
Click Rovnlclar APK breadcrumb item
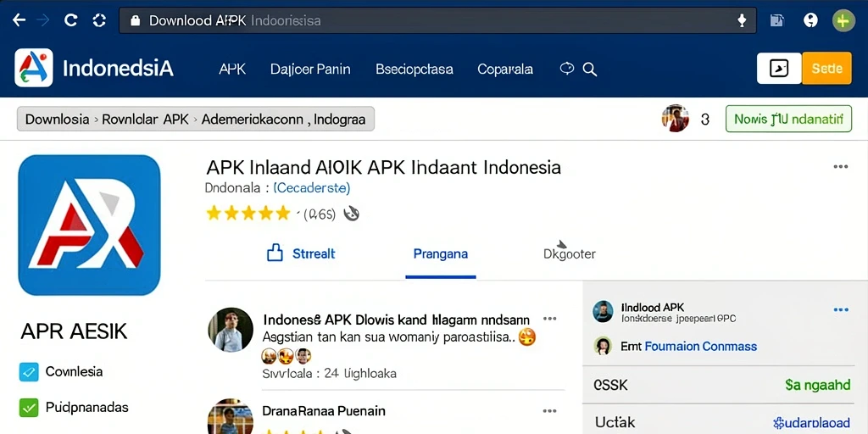coord(145,119)
